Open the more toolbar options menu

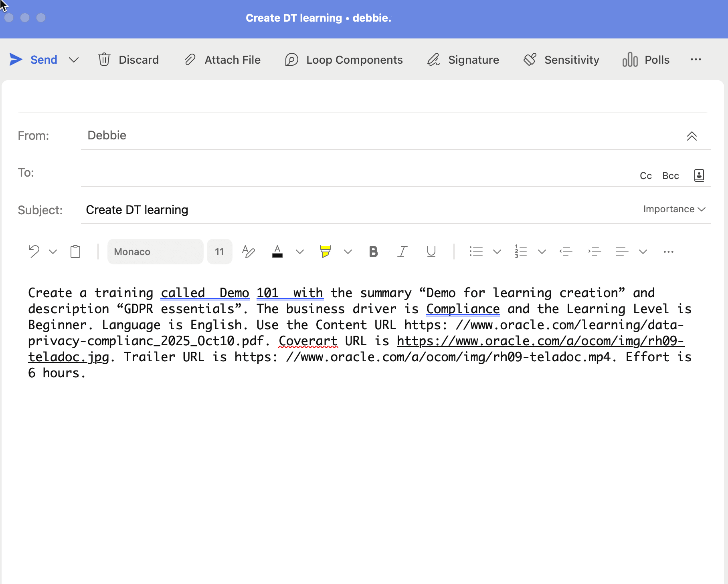click(696, 60)
